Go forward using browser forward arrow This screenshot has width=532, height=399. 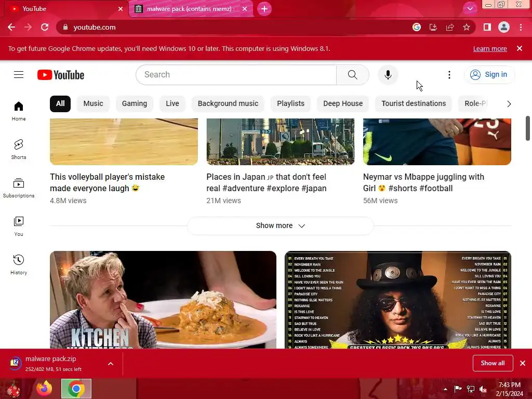(28, 27)
